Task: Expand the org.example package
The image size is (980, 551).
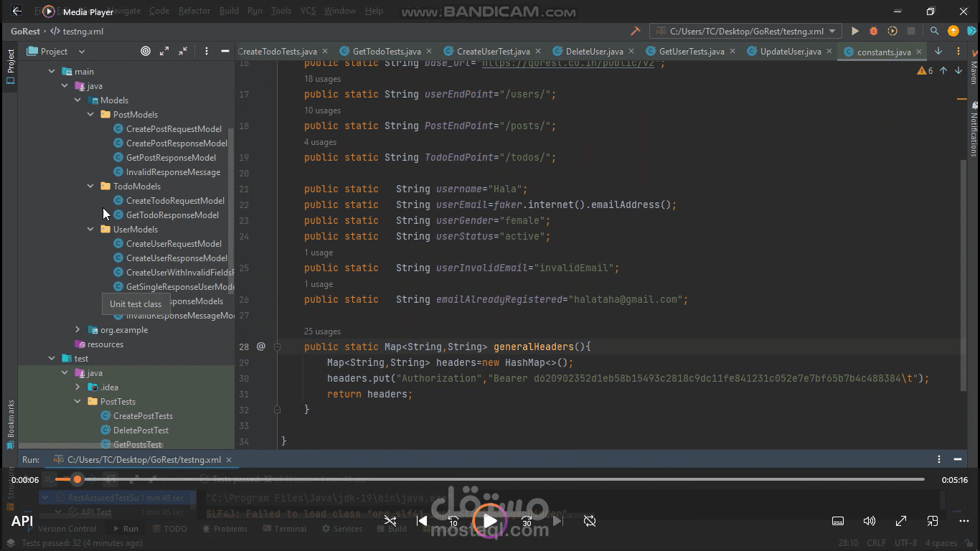Action: 77,330
